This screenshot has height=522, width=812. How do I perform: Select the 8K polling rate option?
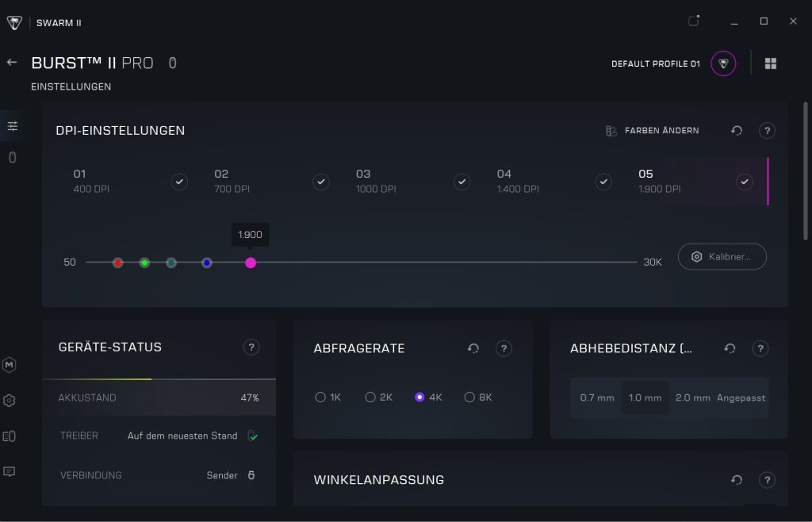coord(469,397)
